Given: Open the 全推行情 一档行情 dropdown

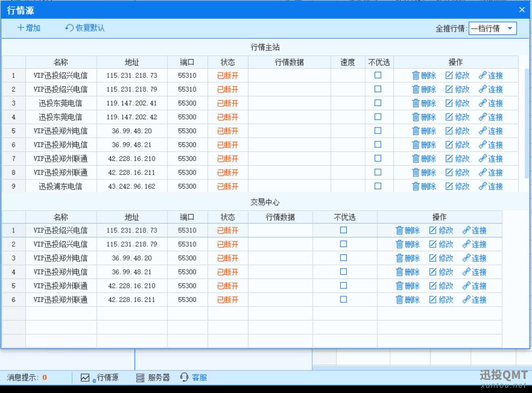Looking at the screenshot, I should coord(493,29).
